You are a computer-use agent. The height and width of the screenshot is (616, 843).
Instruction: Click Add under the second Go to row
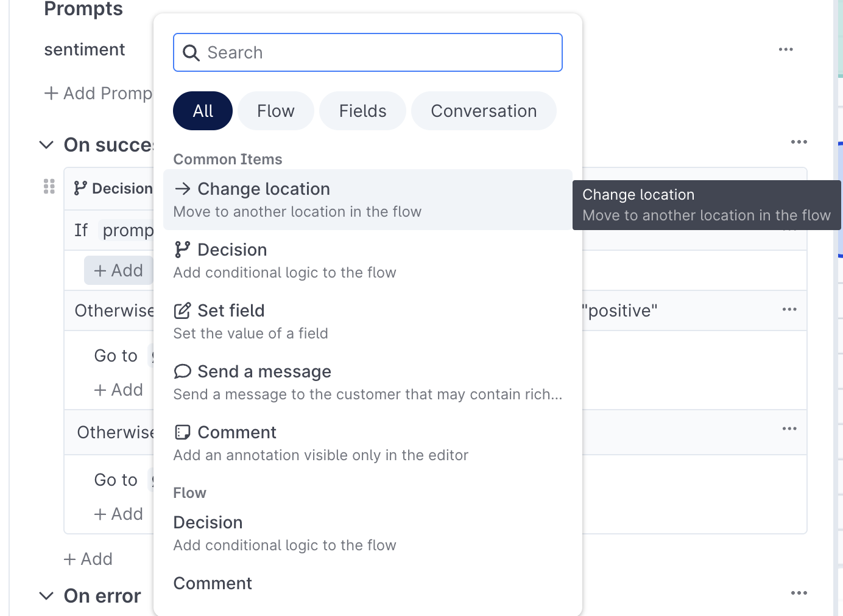[x=119, y=514]
